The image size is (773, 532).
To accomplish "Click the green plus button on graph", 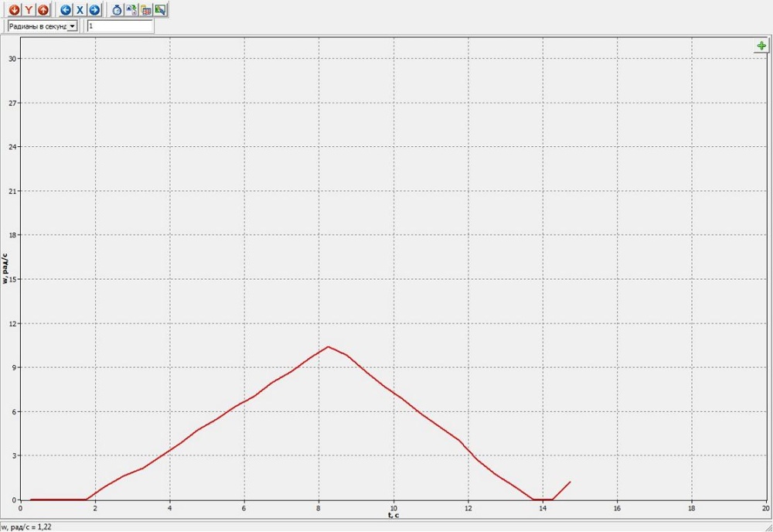I will point(761,46).
